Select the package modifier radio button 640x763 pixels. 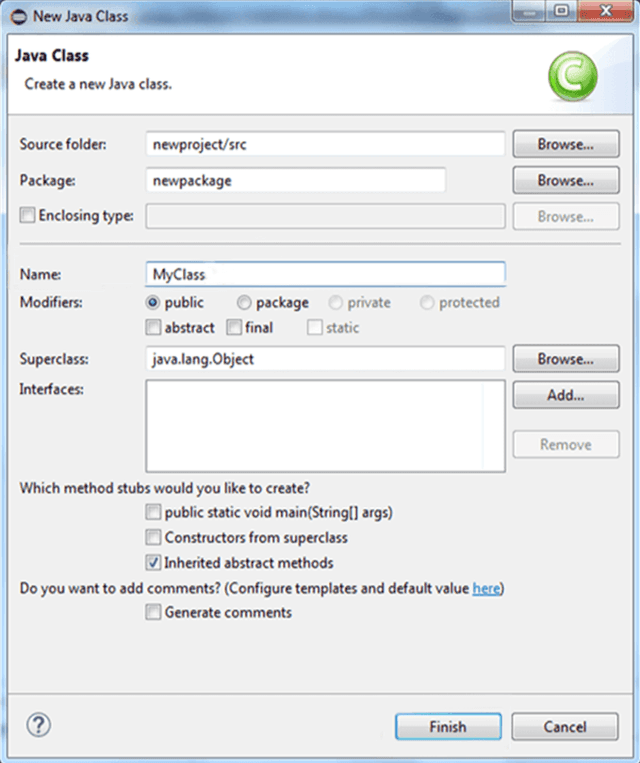click(x=244, y=303)
